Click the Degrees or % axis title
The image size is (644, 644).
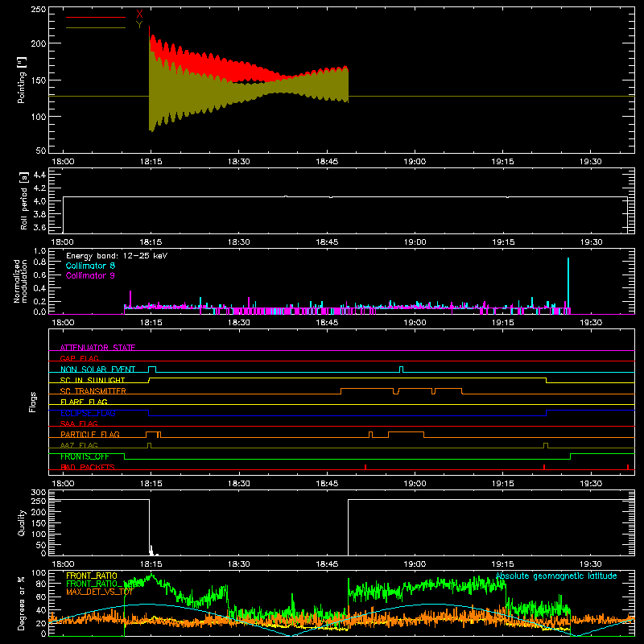coord(22,603)
